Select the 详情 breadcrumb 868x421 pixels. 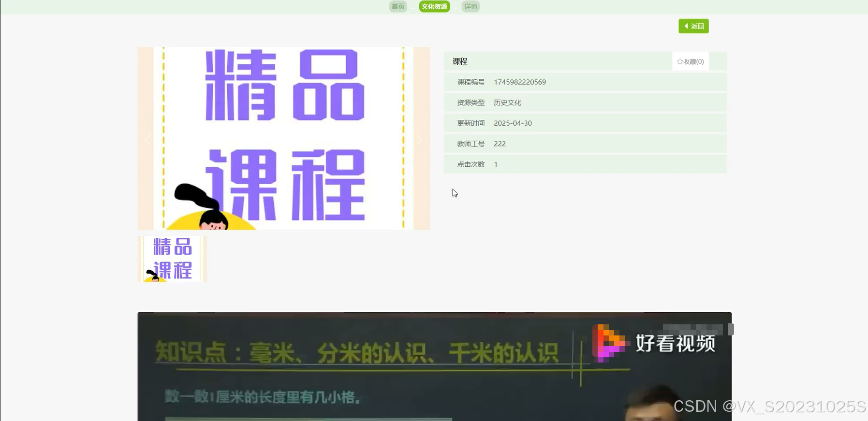[x=471, y=6]
